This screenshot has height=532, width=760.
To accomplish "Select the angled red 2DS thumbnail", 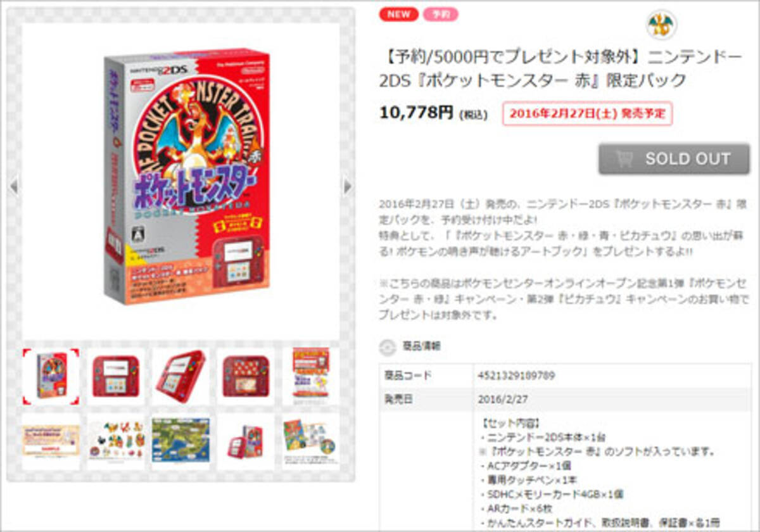I will pyautogui.click(x=181, y=376).
